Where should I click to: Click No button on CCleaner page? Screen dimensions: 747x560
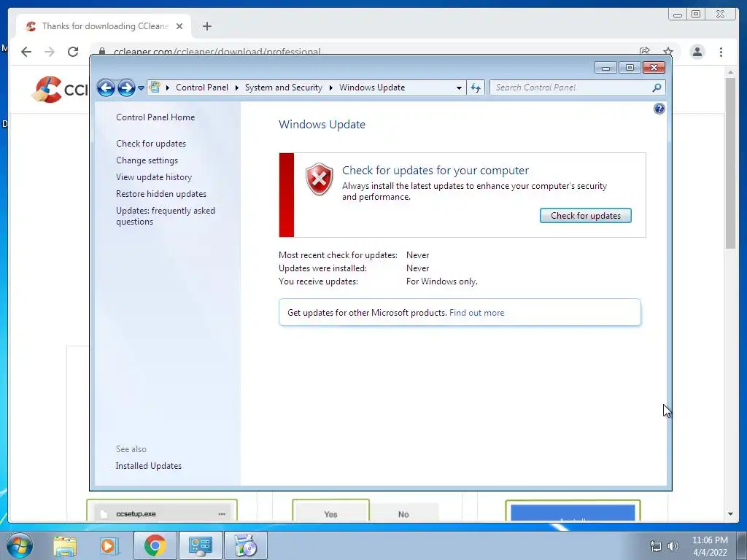(x=403, y=514)
